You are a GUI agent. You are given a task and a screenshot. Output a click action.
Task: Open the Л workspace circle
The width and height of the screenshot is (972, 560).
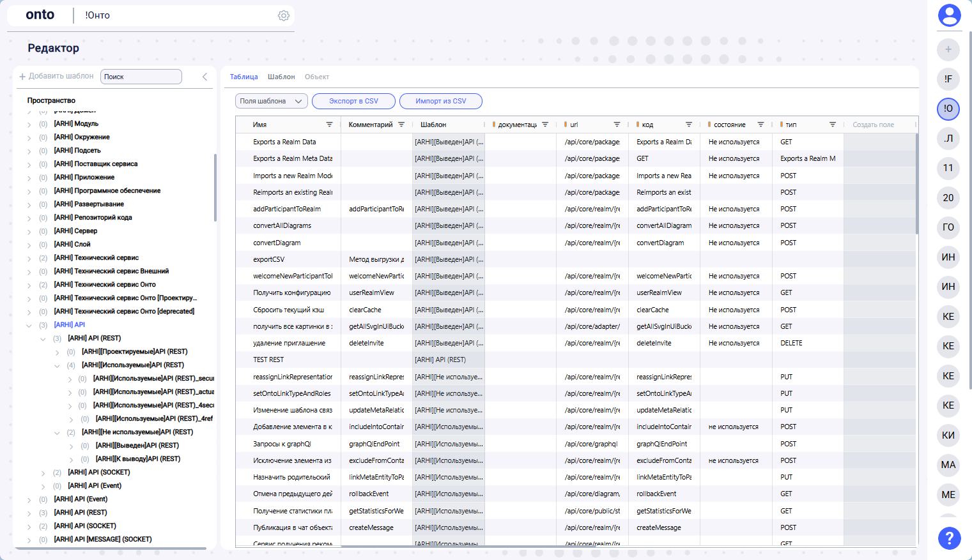tap(948, 139)
